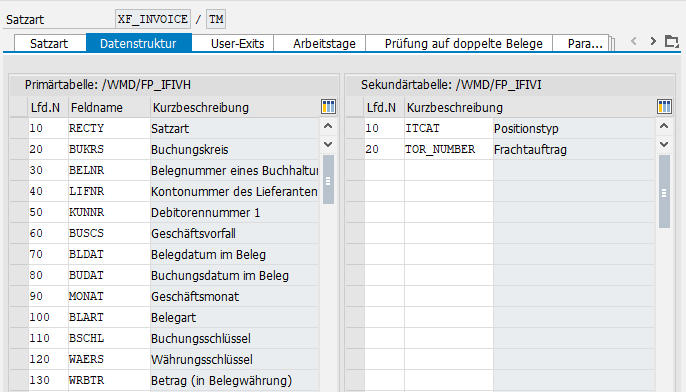Click the BUKRS field name cell
The height and width of the screenshot is (392, 686).
pyautogui.click(x=108, y=149)
